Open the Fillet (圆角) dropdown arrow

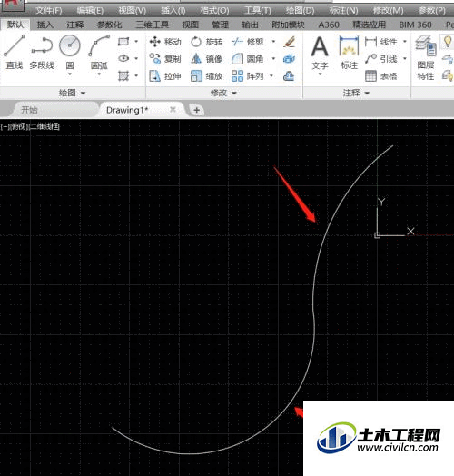[273, 58]
